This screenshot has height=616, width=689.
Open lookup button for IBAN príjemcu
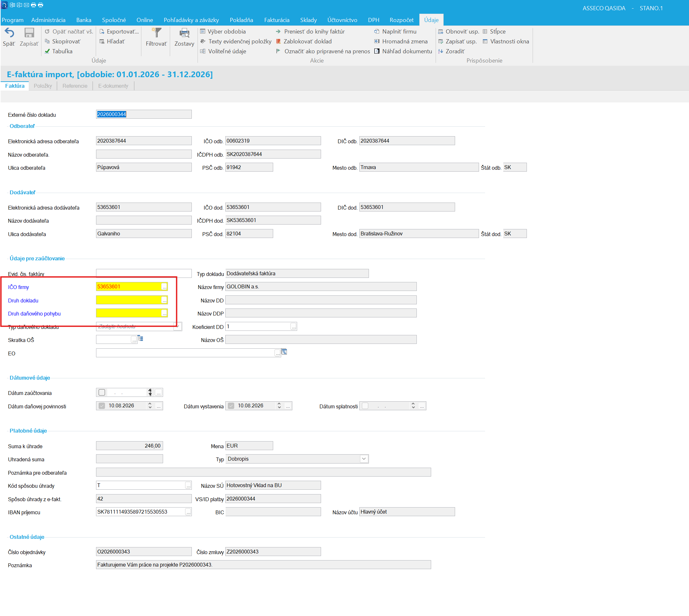[188, 512]
